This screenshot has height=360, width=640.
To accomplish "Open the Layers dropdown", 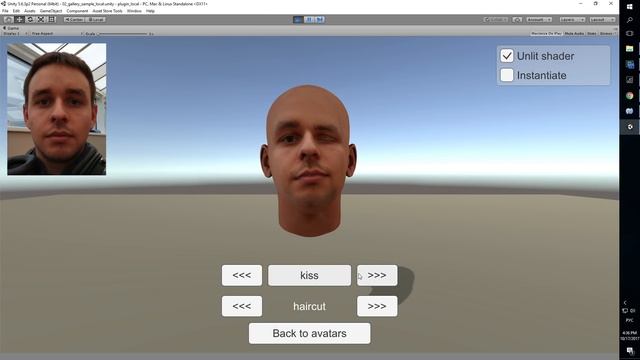I will pos(572,20).
